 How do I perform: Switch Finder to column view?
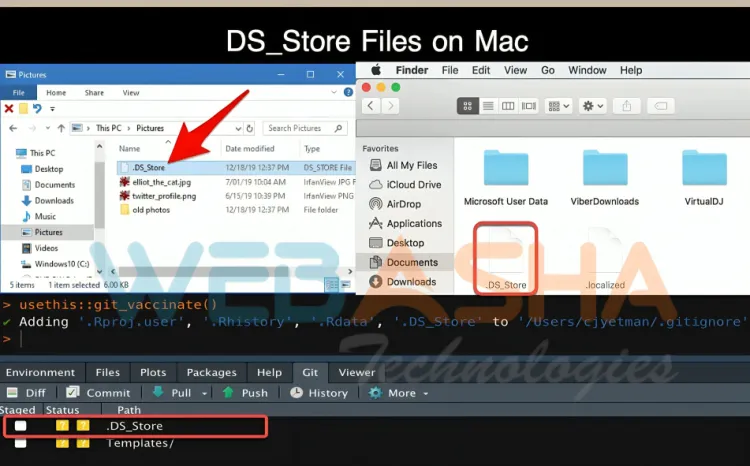508,106
